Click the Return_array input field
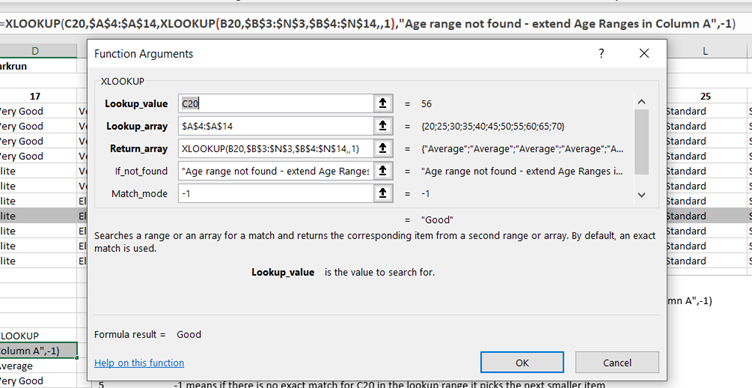 276,148
